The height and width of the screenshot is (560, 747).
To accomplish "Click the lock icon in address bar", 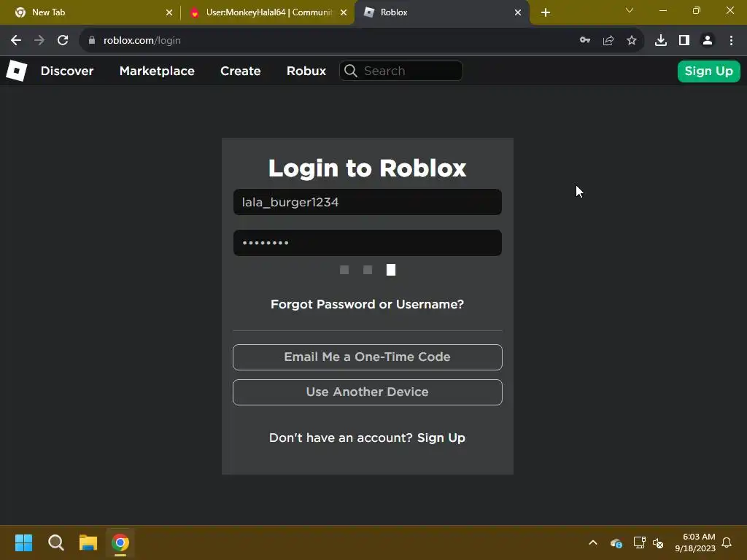I will [x=92, y=41].
